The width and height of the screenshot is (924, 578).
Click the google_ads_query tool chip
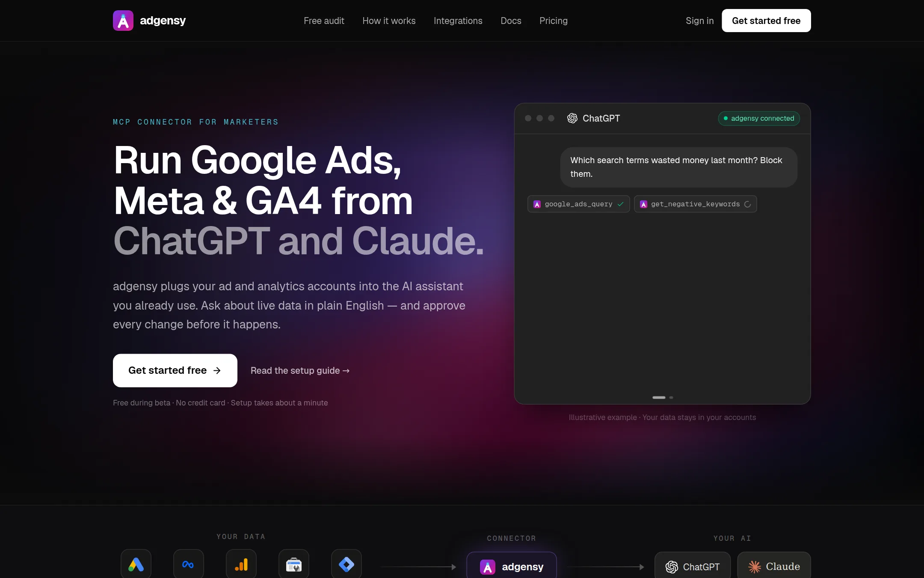point(578,204)
